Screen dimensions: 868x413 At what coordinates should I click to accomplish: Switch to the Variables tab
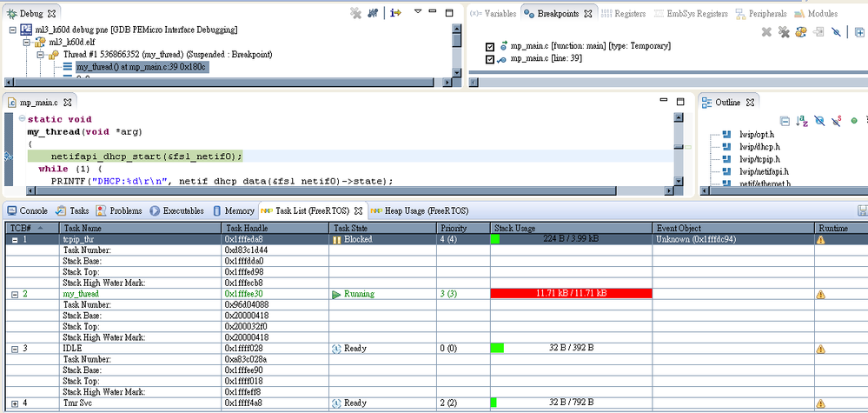(494, 13)
